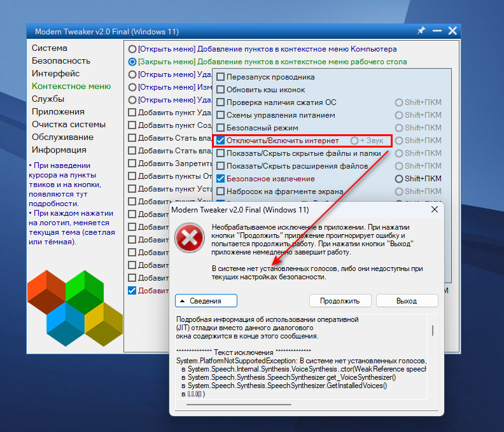
Task: Expand details with the Сведения button
Action: (206, 300)
